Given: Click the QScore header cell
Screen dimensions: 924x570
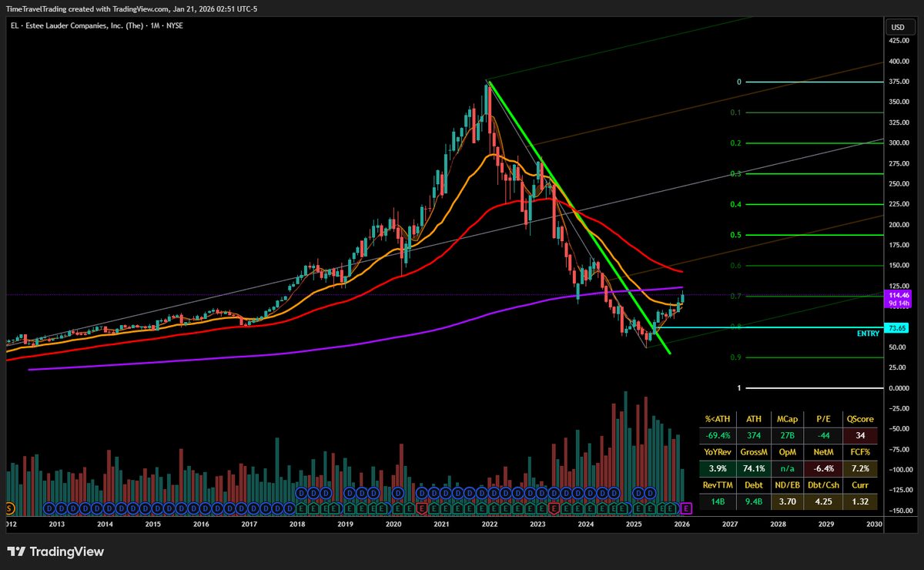Looking at the screenshot, I should [860, 420].
